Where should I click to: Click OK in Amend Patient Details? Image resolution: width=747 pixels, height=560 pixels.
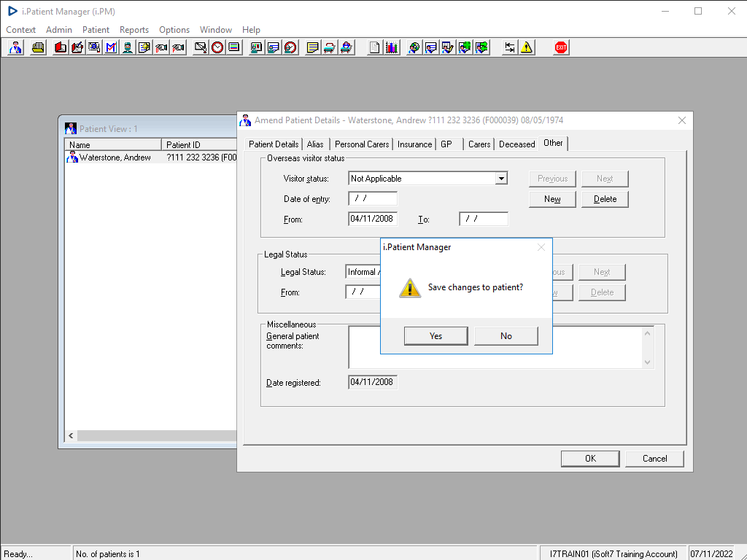[590, 459]
